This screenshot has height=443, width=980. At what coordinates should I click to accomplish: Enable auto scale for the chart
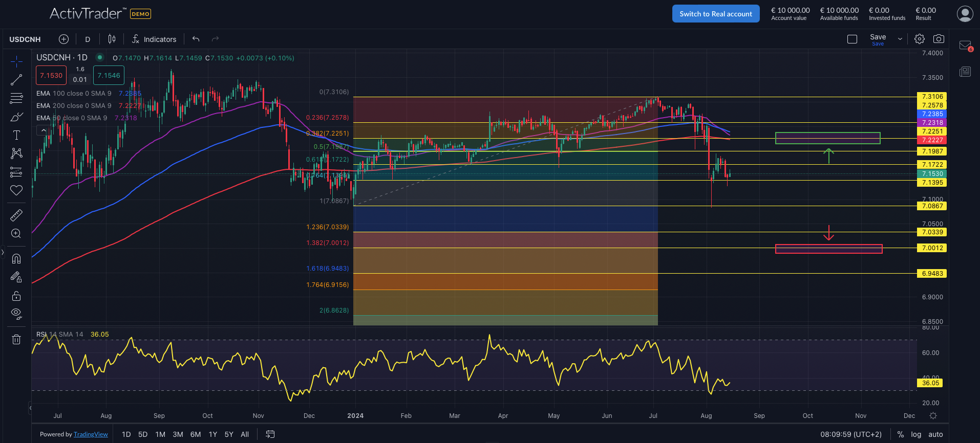point(935,434)
